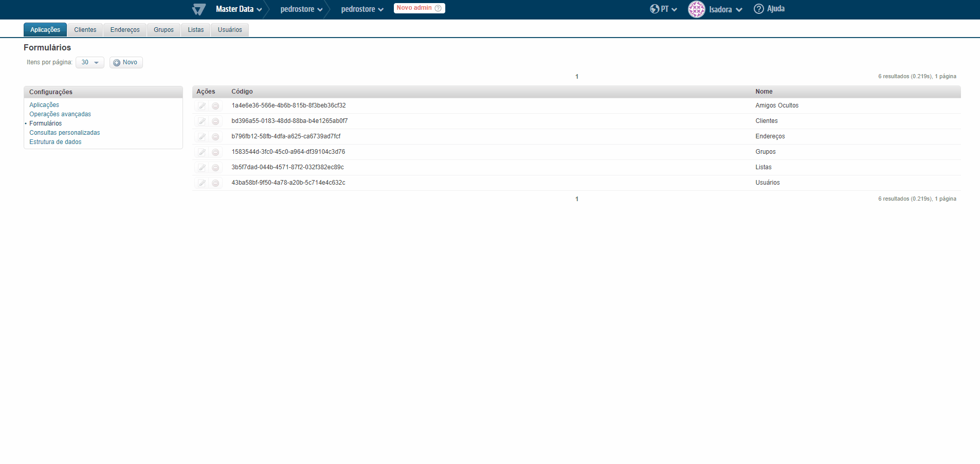Open Ajuda using the help icon
The height and width of the screenshot is (464, 980).
pos(758,9)
